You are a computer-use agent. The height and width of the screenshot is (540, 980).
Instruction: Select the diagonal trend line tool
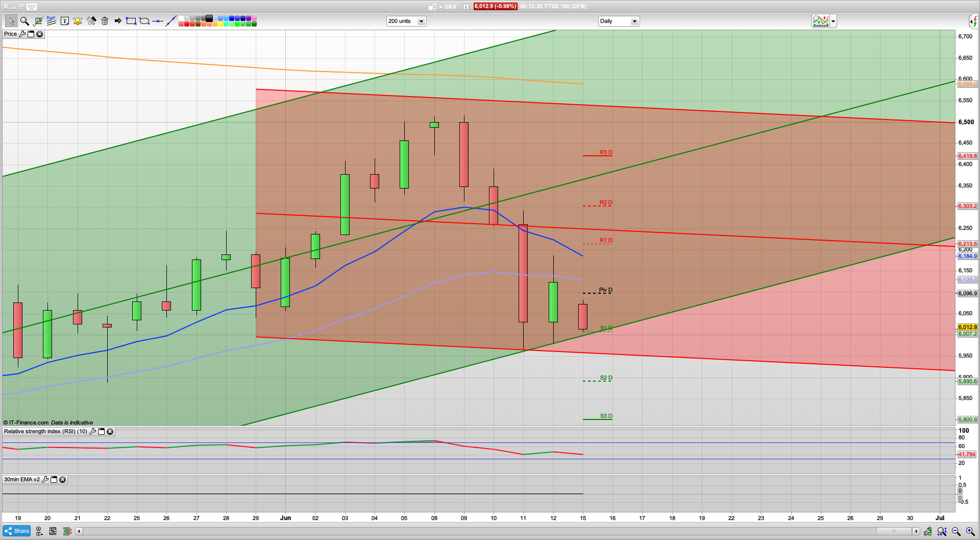coord(171,21)
